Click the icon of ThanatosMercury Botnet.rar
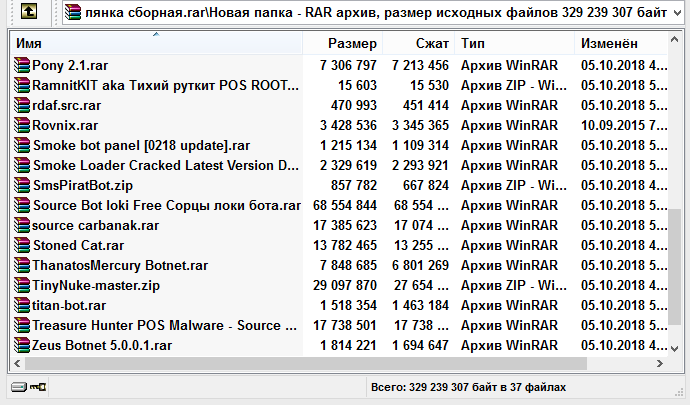This screenshot has height=405, width=690. (x=22, y=265)
